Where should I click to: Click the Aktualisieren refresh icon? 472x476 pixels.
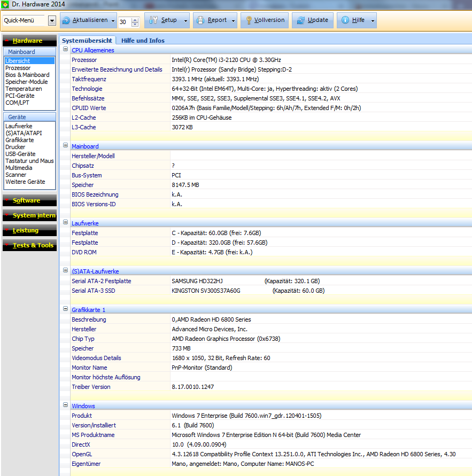click(66, 20)
